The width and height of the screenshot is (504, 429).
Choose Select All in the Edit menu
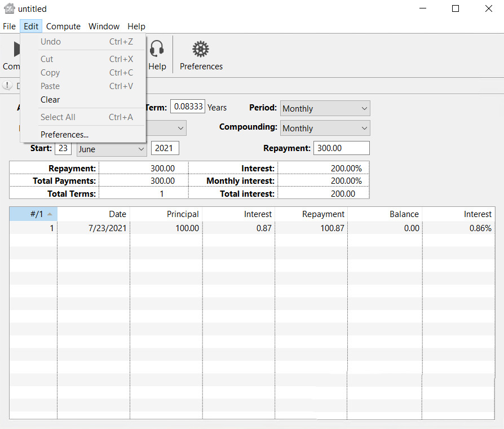tap(83, 117)
